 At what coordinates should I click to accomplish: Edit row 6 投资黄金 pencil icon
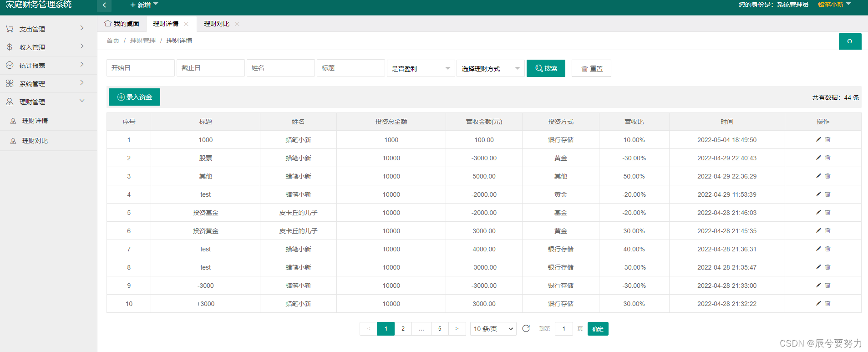pyautogui.click(x=818, y=230)
